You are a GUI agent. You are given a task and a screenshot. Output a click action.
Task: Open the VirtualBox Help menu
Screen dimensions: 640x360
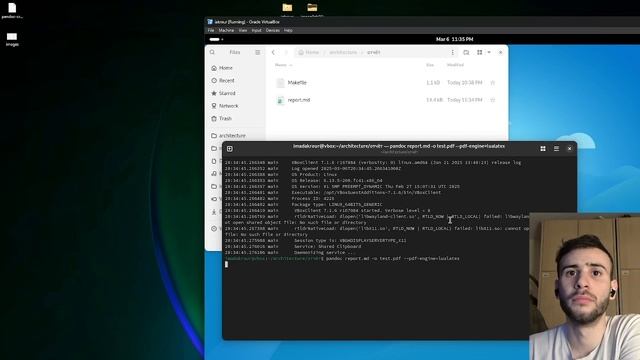tap(288, 30)
